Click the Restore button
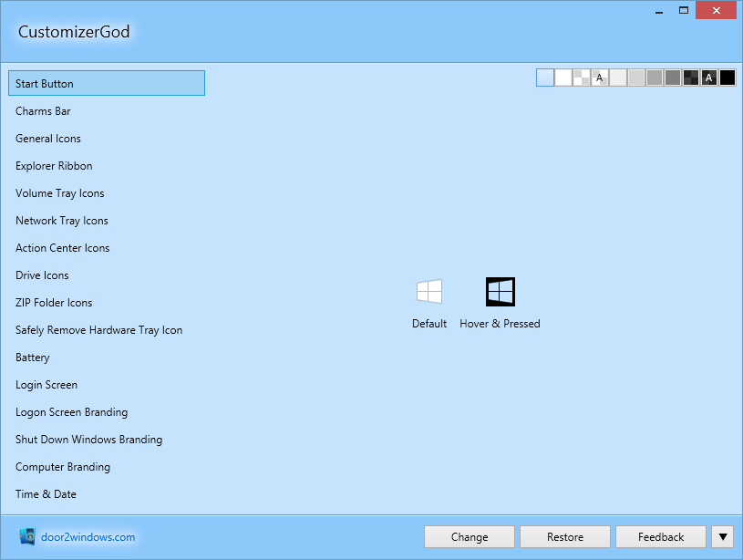This screenshot has height=560, width=743. point(565,537)
